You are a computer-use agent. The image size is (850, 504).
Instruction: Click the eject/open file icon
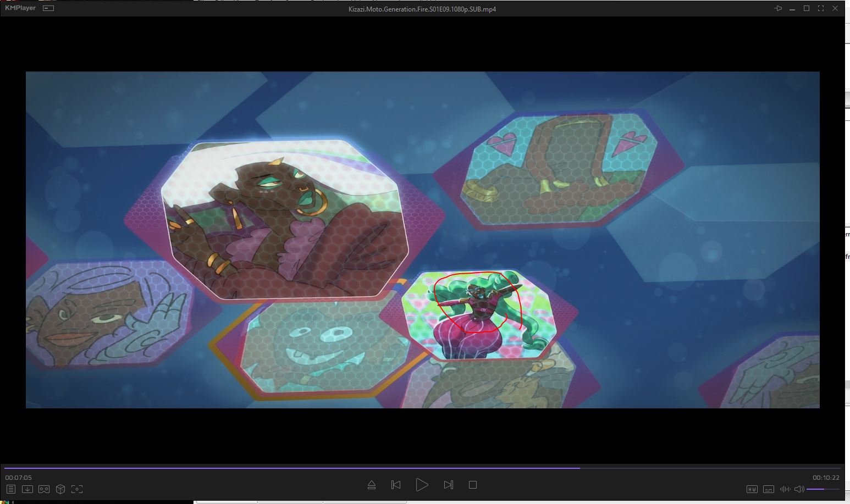point(371,485)
